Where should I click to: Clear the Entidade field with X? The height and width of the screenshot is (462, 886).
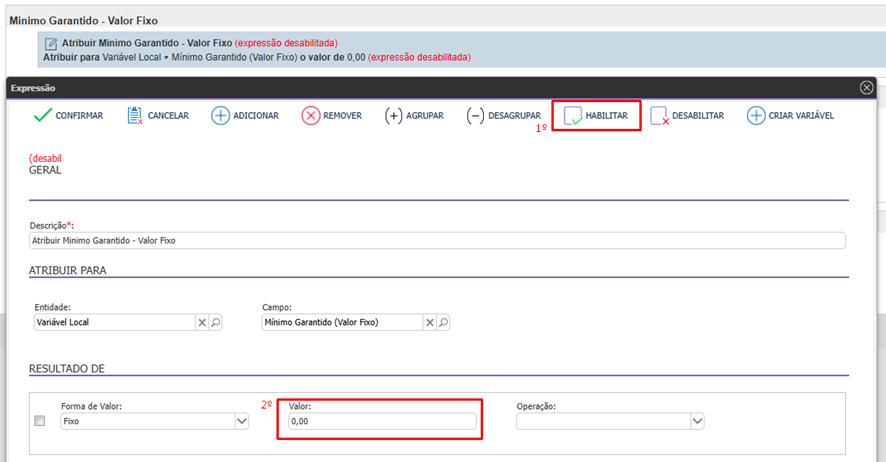(x=201, y=323)
